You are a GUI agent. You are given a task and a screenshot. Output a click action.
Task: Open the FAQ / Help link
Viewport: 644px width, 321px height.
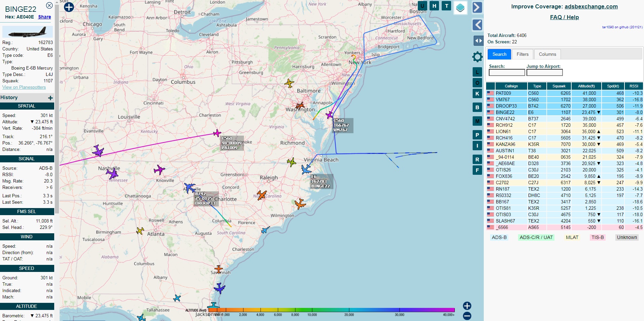coord(565,17)
